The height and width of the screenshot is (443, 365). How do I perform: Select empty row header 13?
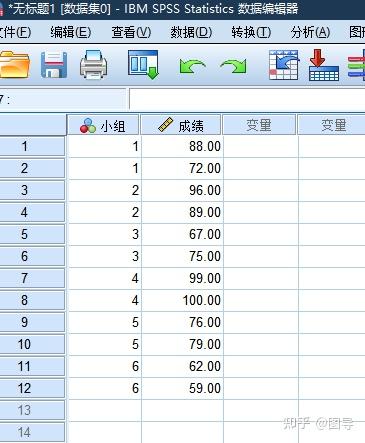tap(32, 410)
